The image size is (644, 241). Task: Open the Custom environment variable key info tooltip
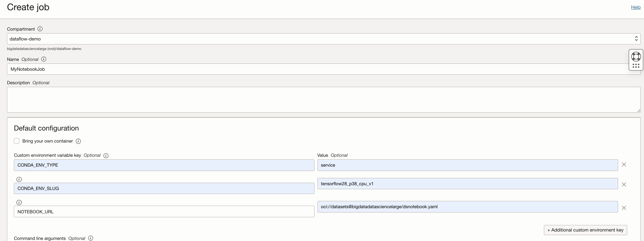pos(106,156)
